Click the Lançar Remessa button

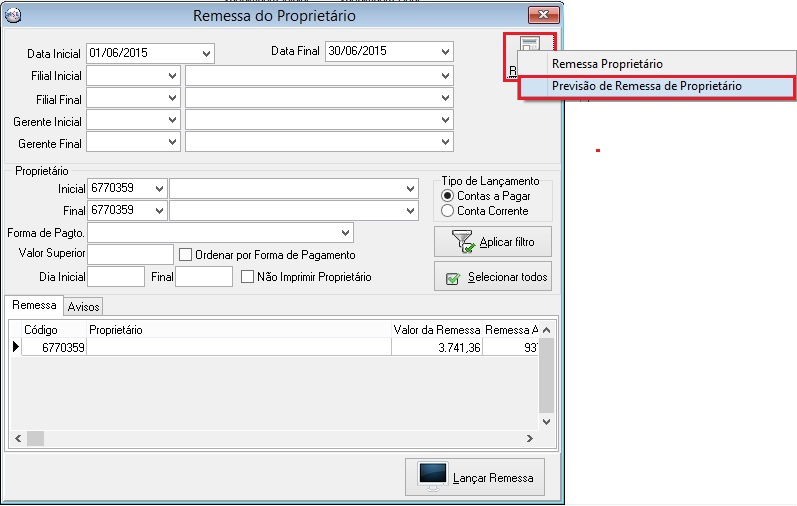[x=475, y=477]
